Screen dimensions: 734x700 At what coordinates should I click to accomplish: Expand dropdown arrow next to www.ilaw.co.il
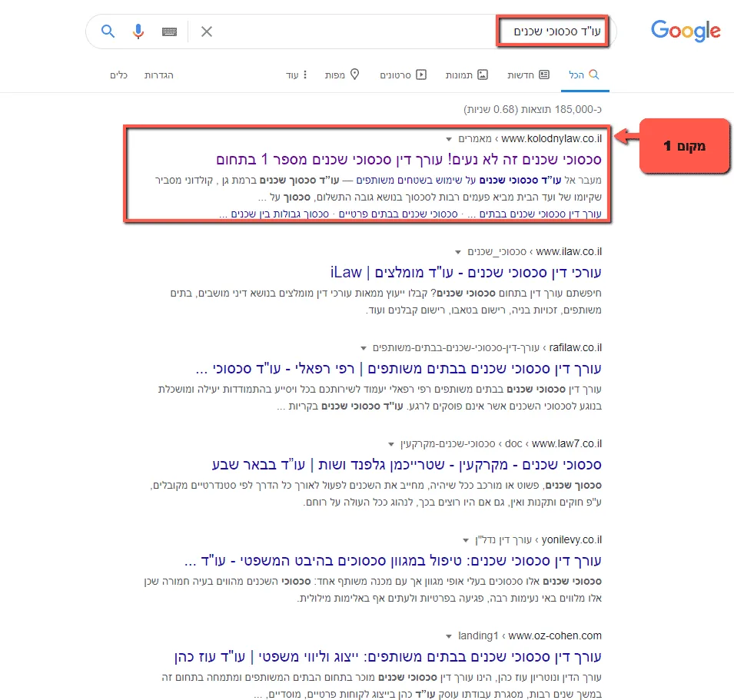458,252
